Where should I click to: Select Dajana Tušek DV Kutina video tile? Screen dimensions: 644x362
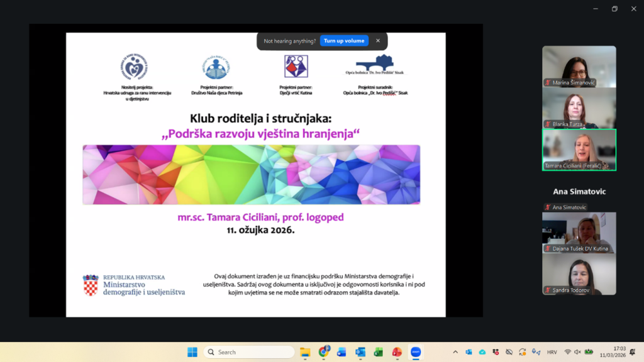click(x=579, y=233)
